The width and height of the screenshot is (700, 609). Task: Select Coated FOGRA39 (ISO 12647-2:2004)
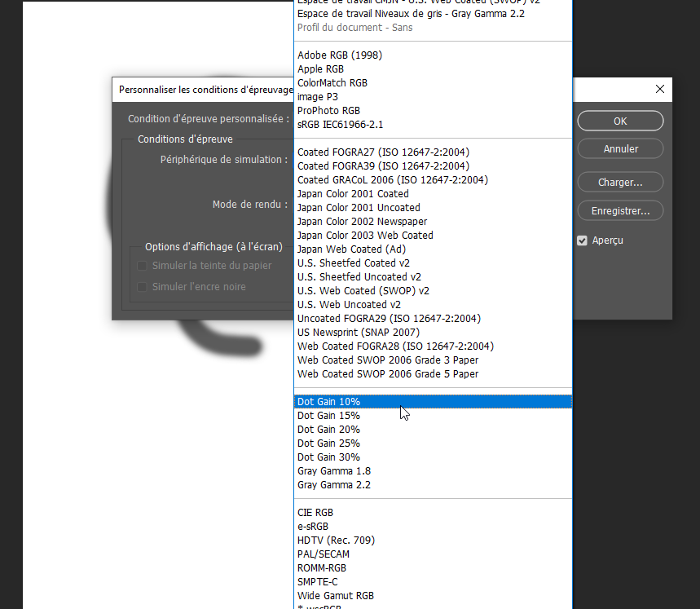pyautogui.click(x=383, y=166)
